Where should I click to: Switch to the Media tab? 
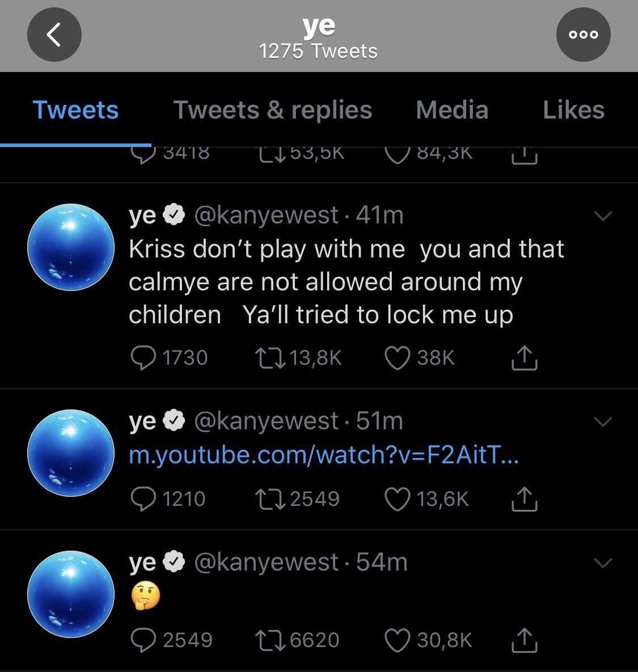tap(452, 110)
